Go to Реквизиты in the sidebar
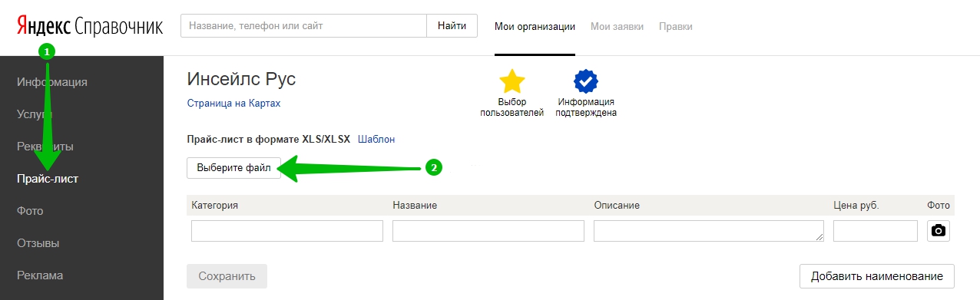This screenshot has height=300, width=980. point(45,147)
